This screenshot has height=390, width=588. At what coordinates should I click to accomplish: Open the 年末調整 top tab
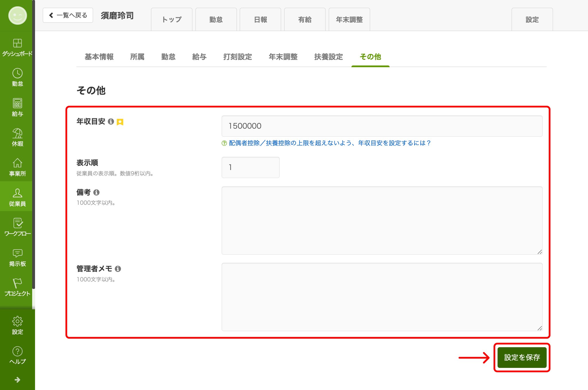point(349,20)
